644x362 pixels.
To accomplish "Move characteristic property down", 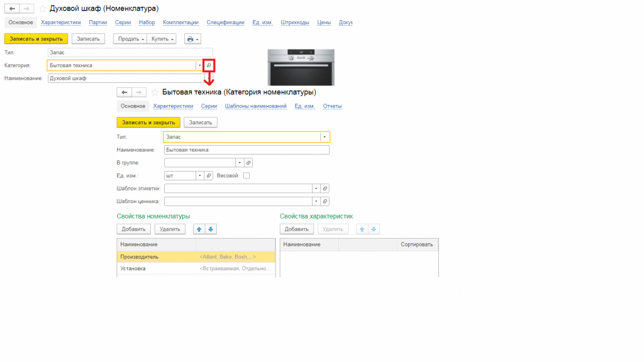I will (x=374, y=229).
